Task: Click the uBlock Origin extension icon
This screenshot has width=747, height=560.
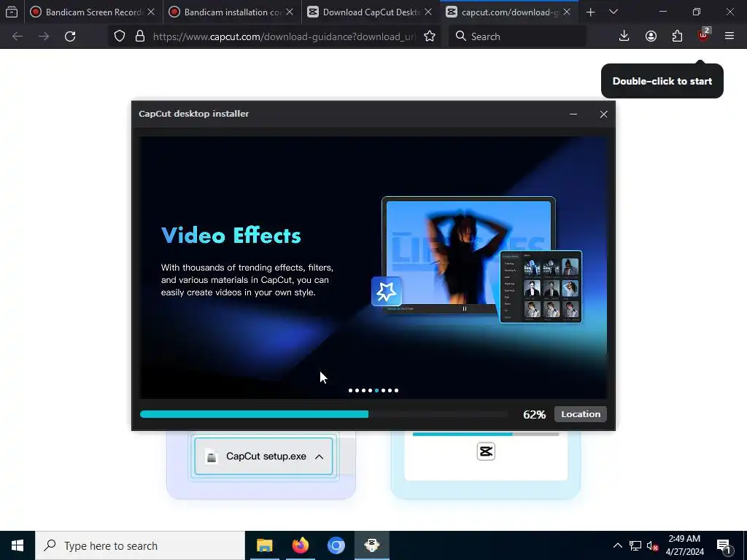Action: pos(704,36)
